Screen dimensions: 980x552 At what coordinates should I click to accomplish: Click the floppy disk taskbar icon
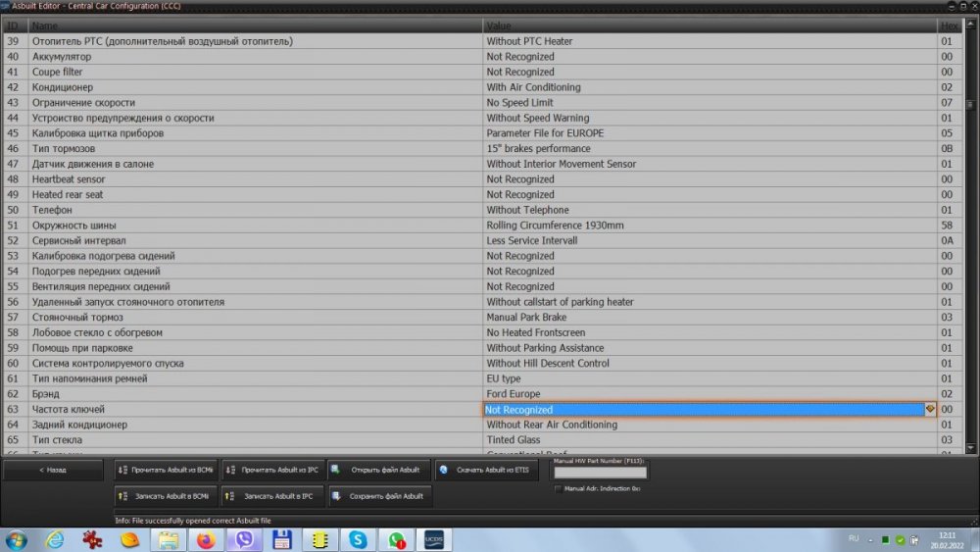coord(281,539)
